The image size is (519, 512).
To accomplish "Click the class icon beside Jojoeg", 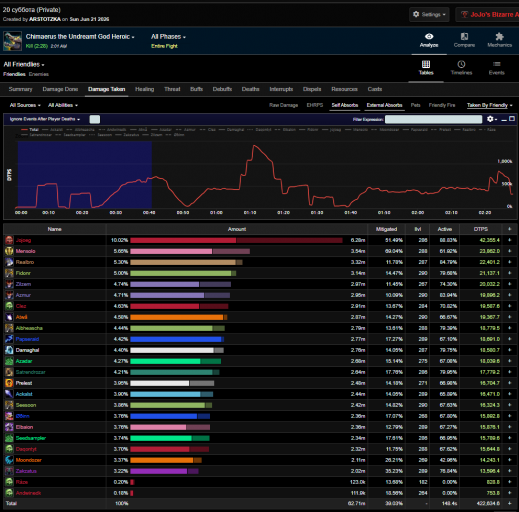I will [x=9, y=240].
